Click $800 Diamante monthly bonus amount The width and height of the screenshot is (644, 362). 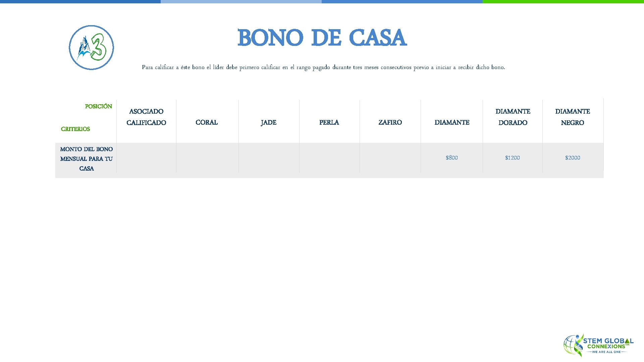coord(451,158)
